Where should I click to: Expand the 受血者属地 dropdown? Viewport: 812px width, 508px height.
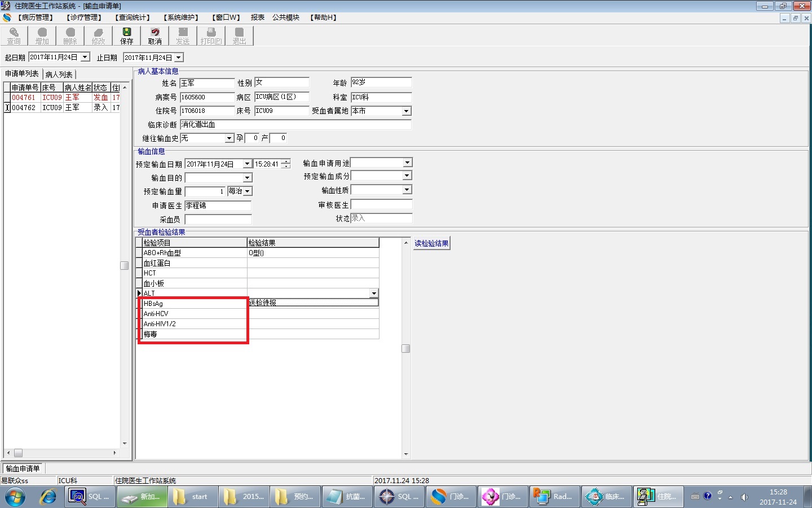click(407, 111)
